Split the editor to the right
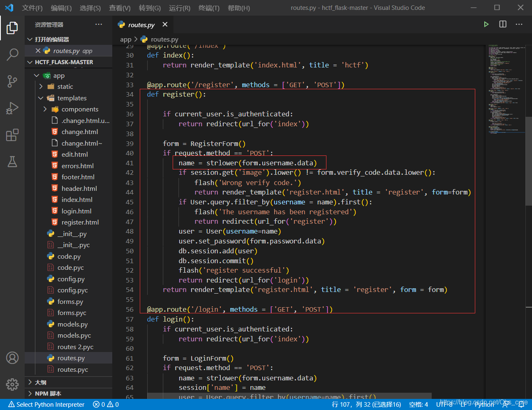532x410 pixels. 502,24
